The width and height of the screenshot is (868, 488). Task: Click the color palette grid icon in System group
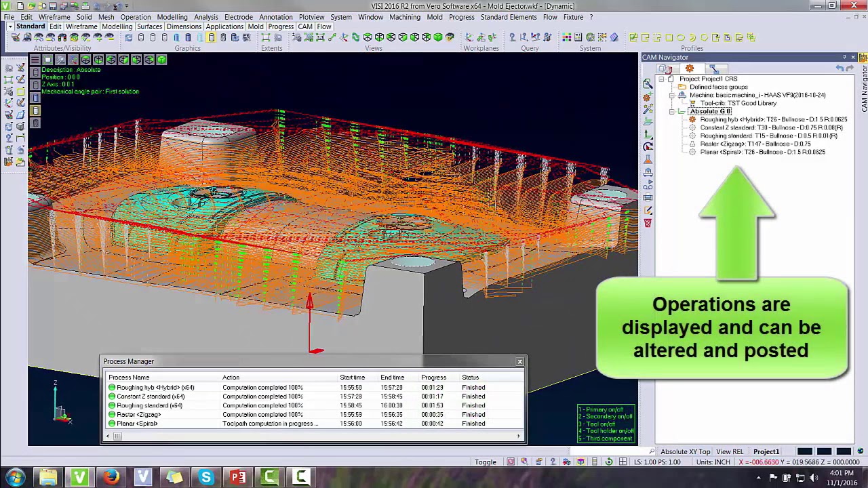click(x=566, y=37)
